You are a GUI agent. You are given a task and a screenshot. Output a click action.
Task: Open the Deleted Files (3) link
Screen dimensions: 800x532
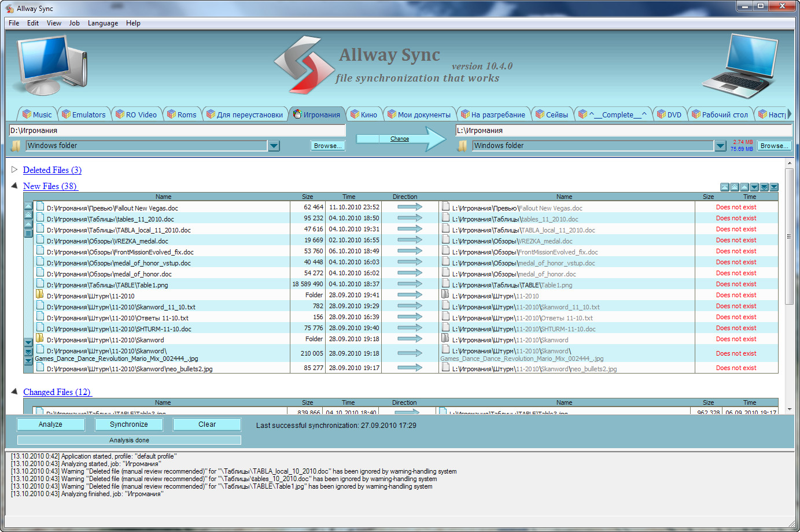click(x=52, y=170)
